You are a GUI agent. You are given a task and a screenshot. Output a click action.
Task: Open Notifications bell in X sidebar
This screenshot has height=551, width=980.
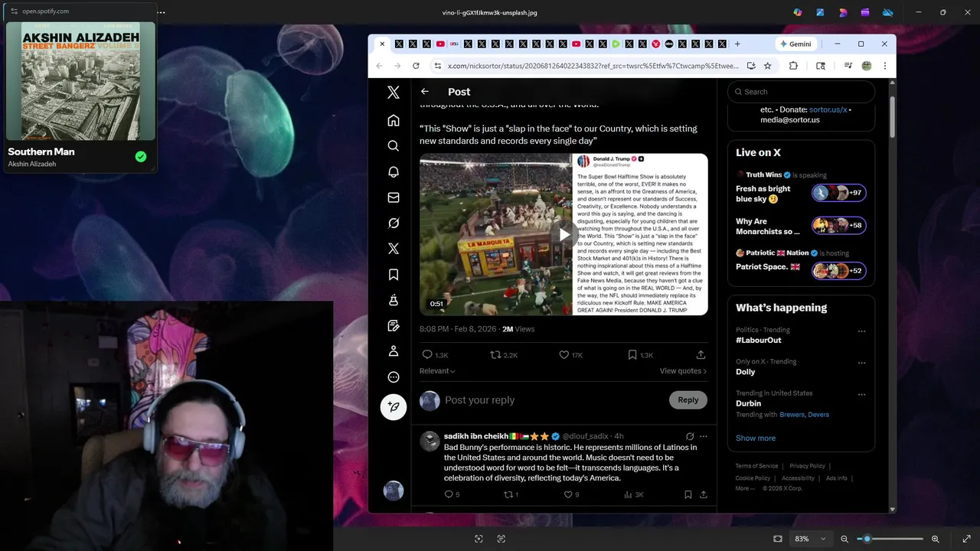click(394, 171)
